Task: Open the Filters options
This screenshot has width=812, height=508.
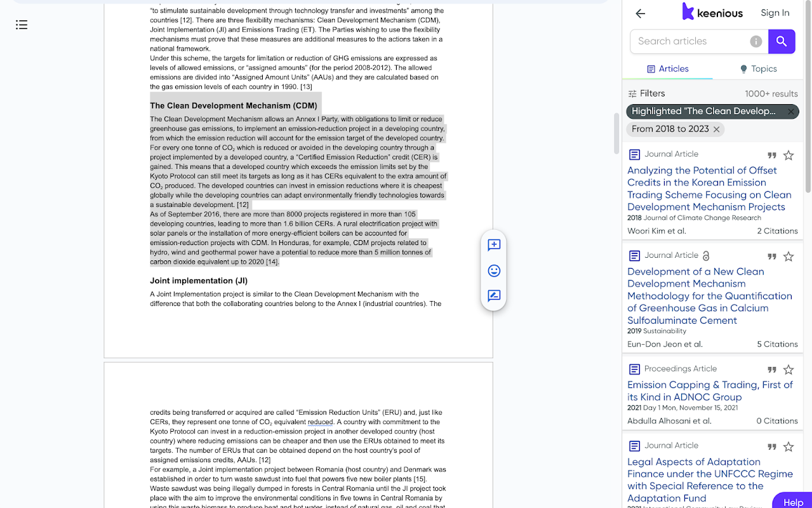Action: (646, 93)
